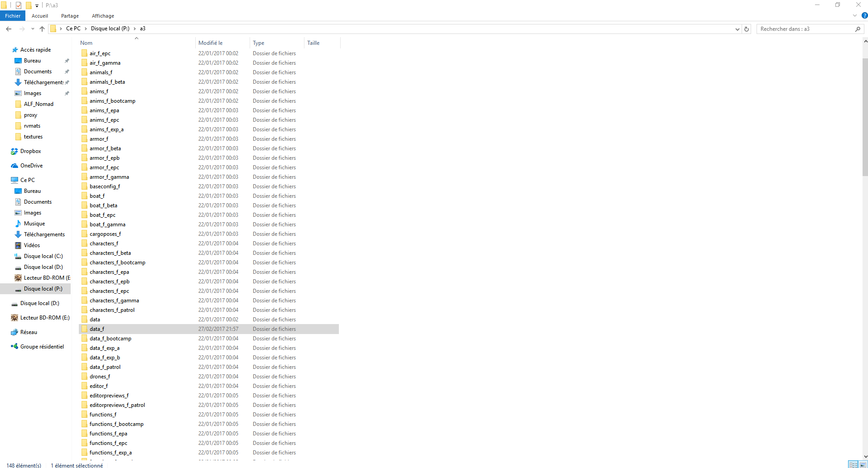This screenshot has height=468, width=868.
Task: Open the Musique library folder
Action: (x=34, y=224)
